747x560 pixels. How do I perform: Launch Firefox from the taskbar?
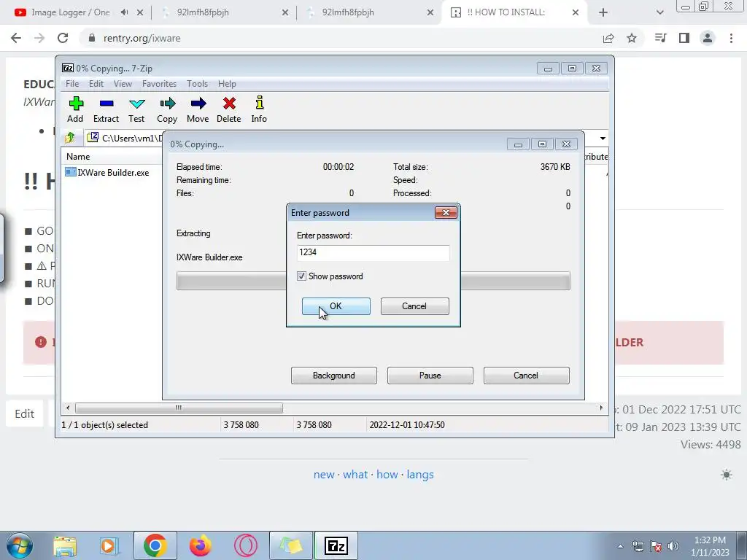tap(200, 545)
